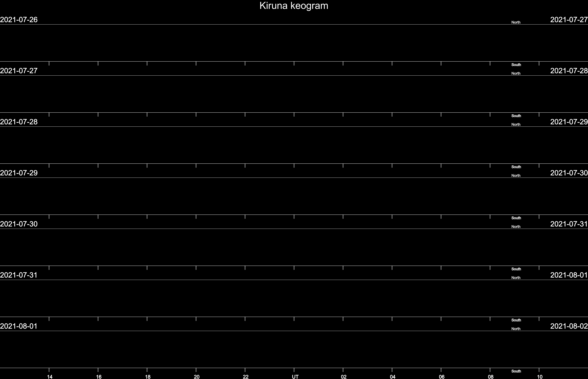
Task: Select the 2021-07-26 start date label
Action: coord(19,20)
